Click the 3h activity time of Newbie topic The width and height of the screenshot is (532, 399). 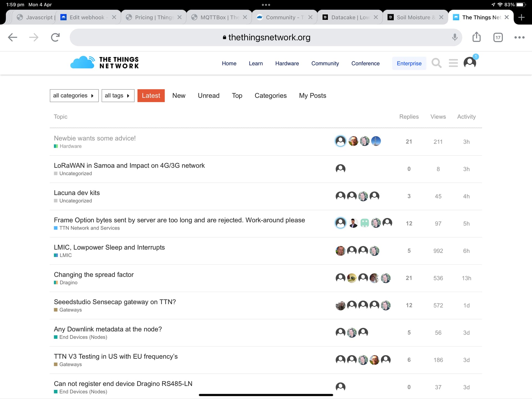click(x=466, y=142)
